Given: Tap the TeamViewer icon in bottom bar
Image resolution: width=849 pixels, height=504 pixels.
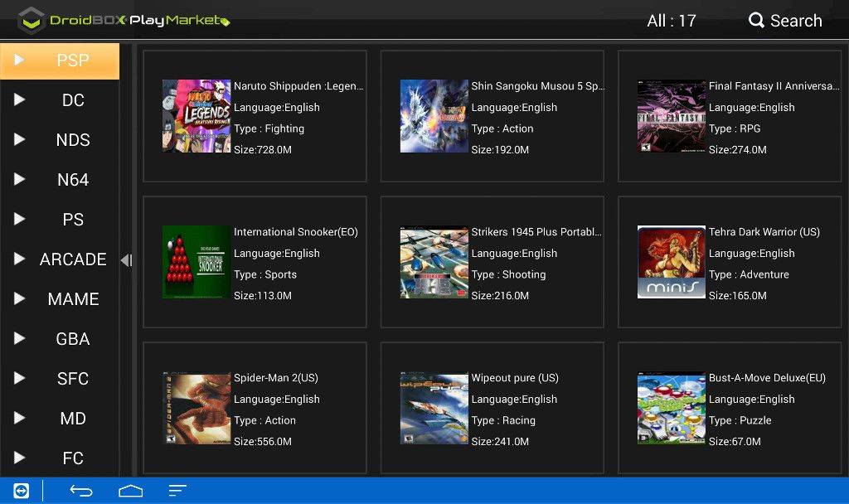Looking at the screenshot, I should [x=21, y=491].
